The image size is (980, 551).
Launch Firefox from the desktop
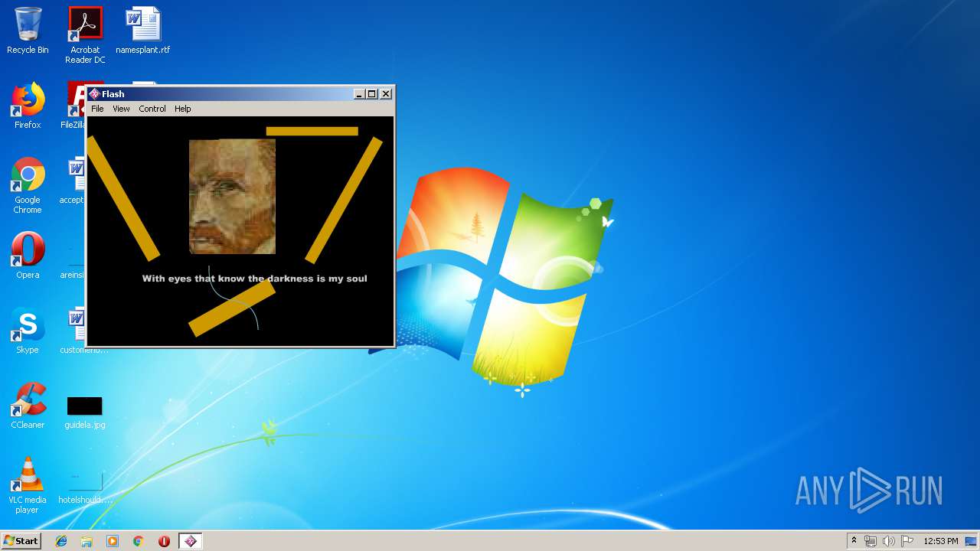[28, 106]
